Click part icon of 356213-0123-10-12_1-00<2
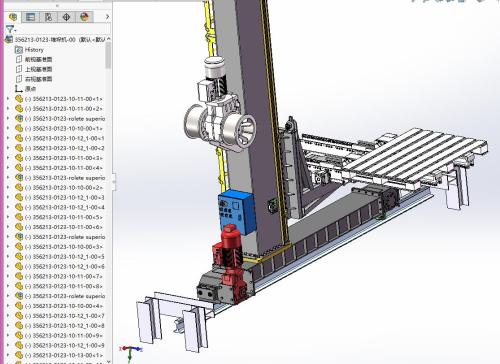 (x=19, y=148)
